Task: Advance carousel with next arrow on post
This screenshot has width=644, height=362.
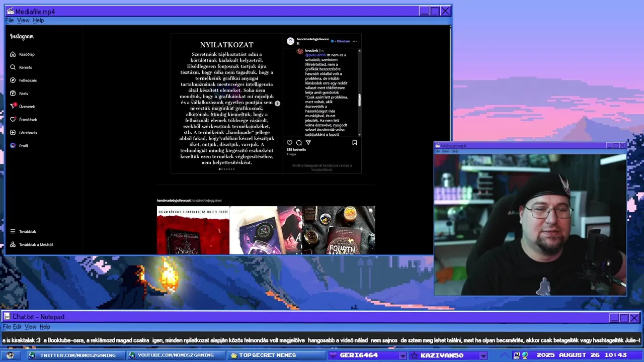Action: point(277,103)
